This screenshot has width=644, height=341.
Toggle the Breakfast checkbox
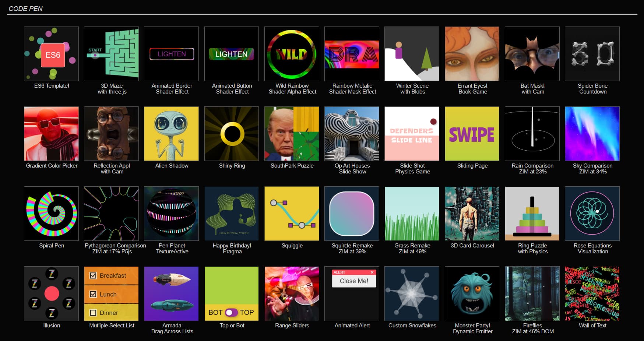(x=93, y=275)
